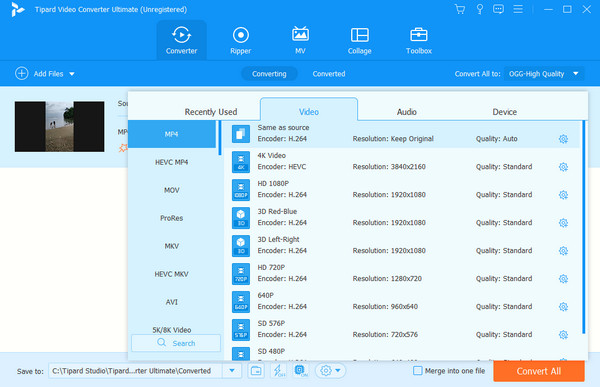600x387 pixels.
Task: Toggle the GPU hardware acceleration icon
Action: pyautogui.click(x=301, y=371)
